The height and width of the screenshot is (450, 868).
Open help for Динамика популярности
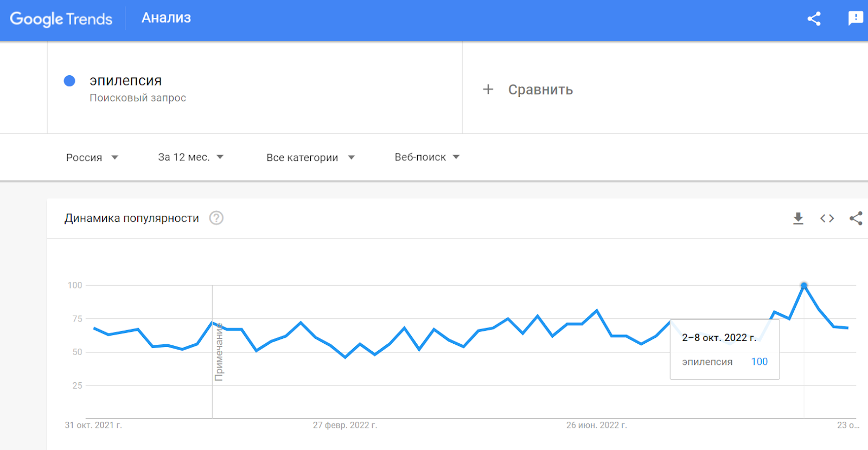click(x=216, y=218)
